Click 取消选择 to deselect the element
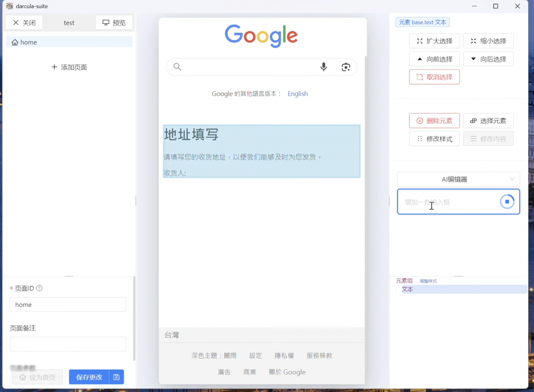The width and height of the screenshot is (534, 392). click(434, 77)
